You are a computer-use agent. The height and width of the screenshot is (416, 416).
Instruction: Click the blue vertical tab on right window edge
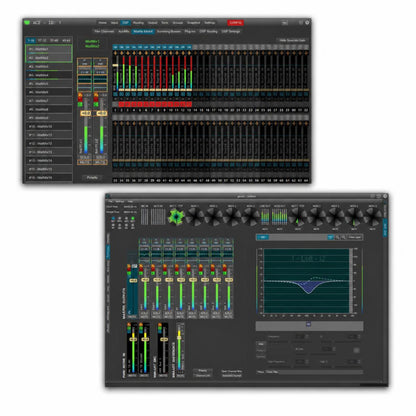click(x=385, y=227)
